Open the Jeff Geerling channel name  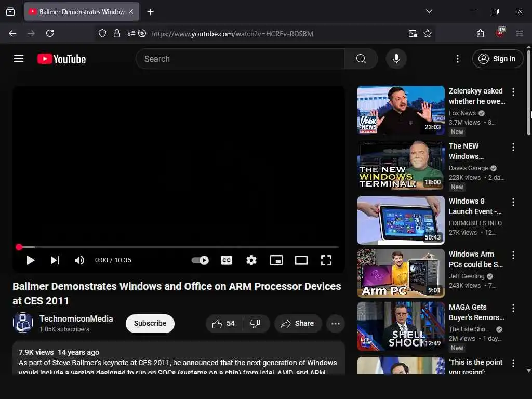tap(467, 276)
